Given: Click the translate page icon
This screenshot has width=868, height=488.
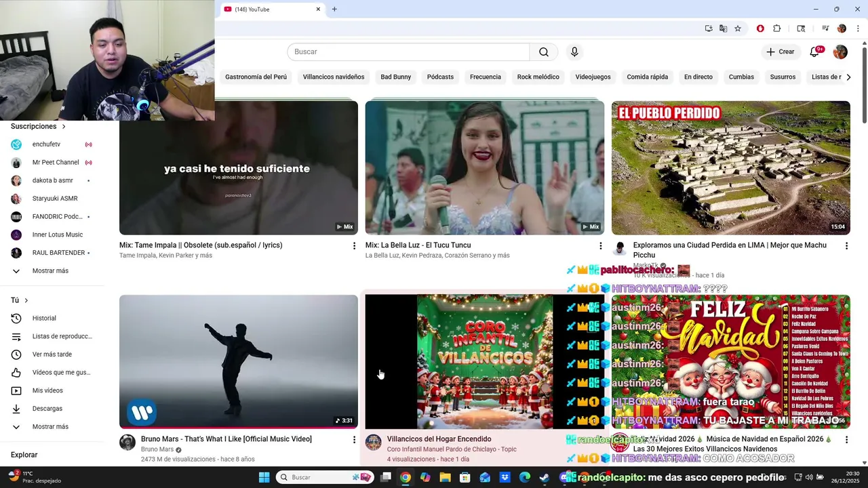Looking at the screenshot, I should [723, 28].
